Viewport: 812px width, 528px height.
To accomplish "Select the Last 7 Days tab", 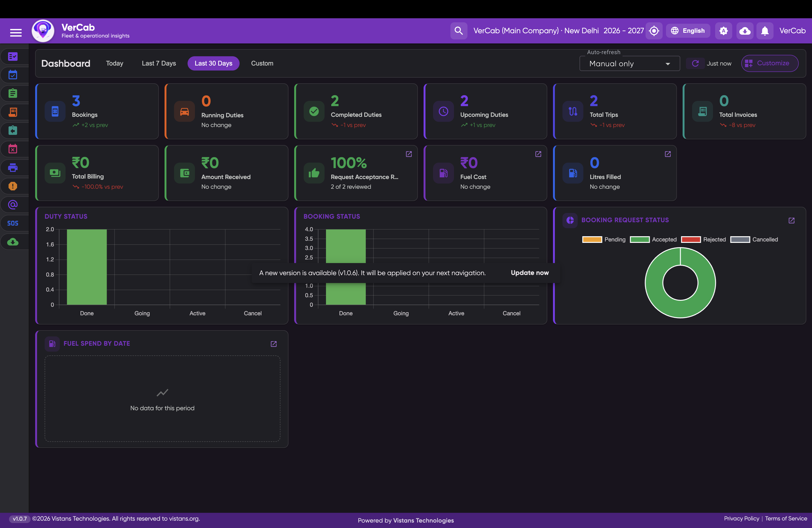I will tap(159, 63).
